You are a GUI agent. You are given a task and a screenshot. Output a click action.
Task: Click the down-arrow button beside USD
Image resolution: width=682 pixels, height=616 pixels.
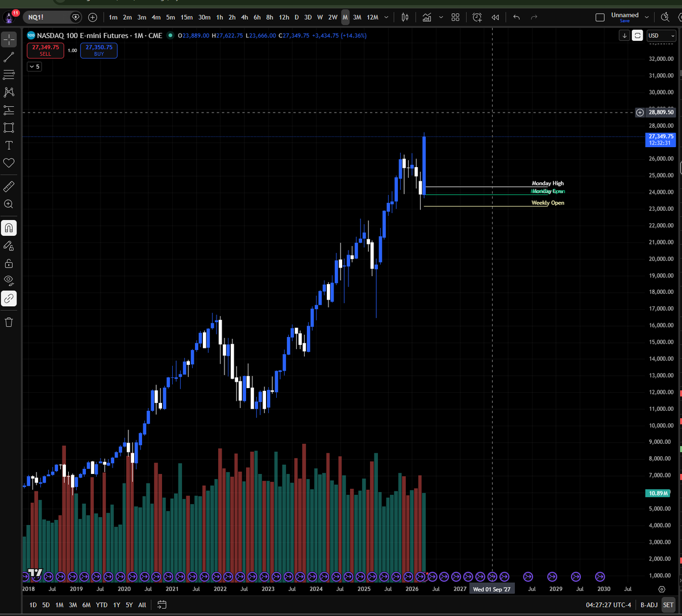coord(625,35)
